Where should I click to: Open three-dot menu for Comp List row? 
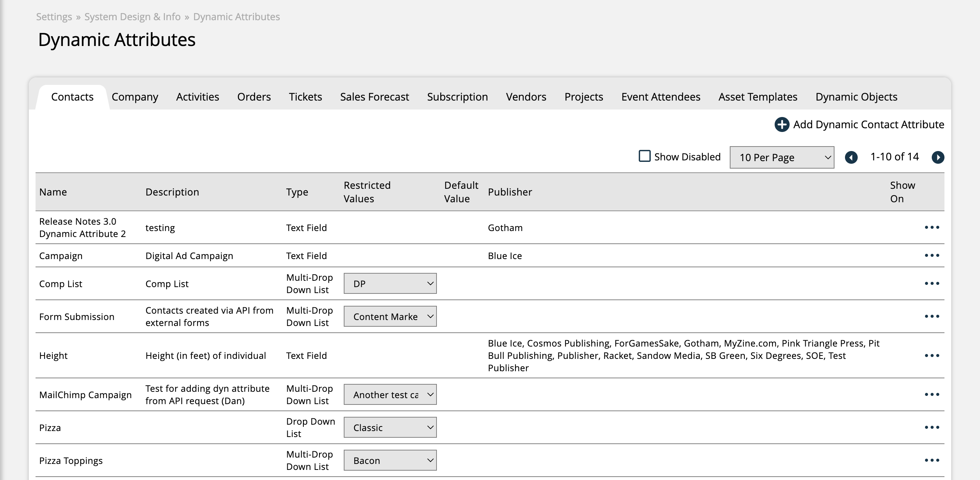932,283
